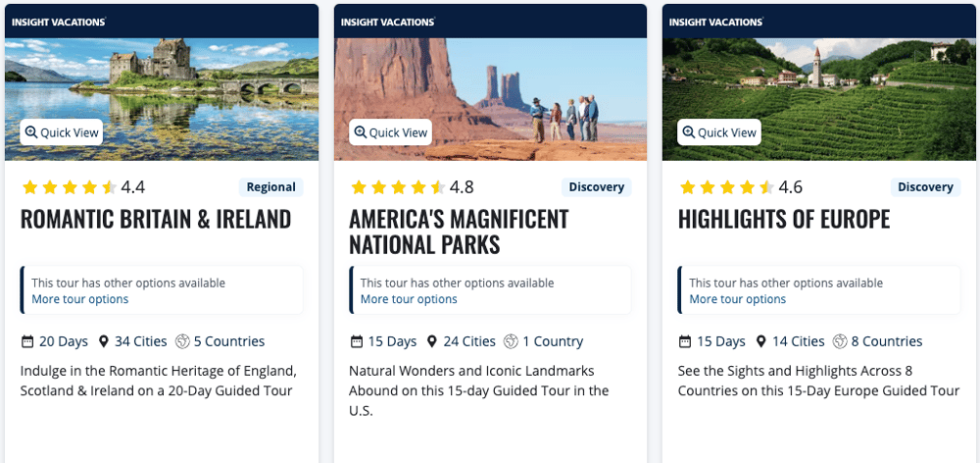Screen dimensions: 980x463
Task: Open More tour options for America's National Parks
Action: coord(409,299)
